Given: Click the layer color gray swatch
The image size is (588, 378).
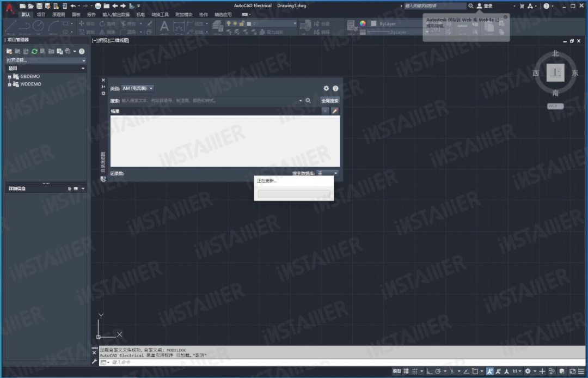Looking at the screenshot, I should pos(249,23).
